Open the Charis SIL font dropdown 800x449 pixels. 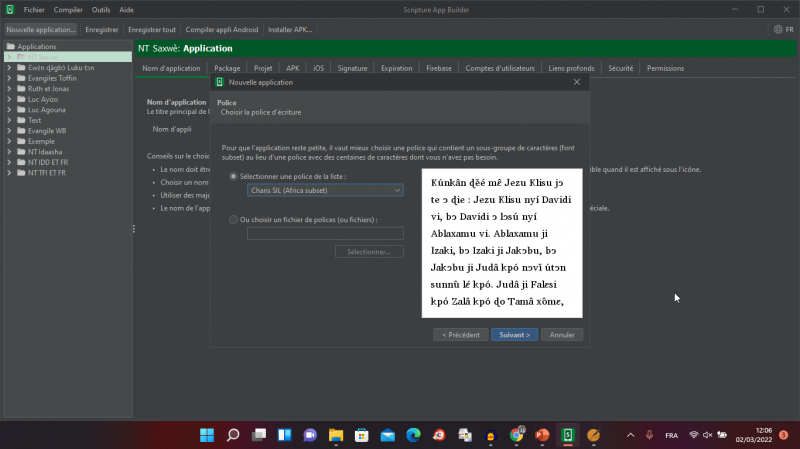click(325, 190)
